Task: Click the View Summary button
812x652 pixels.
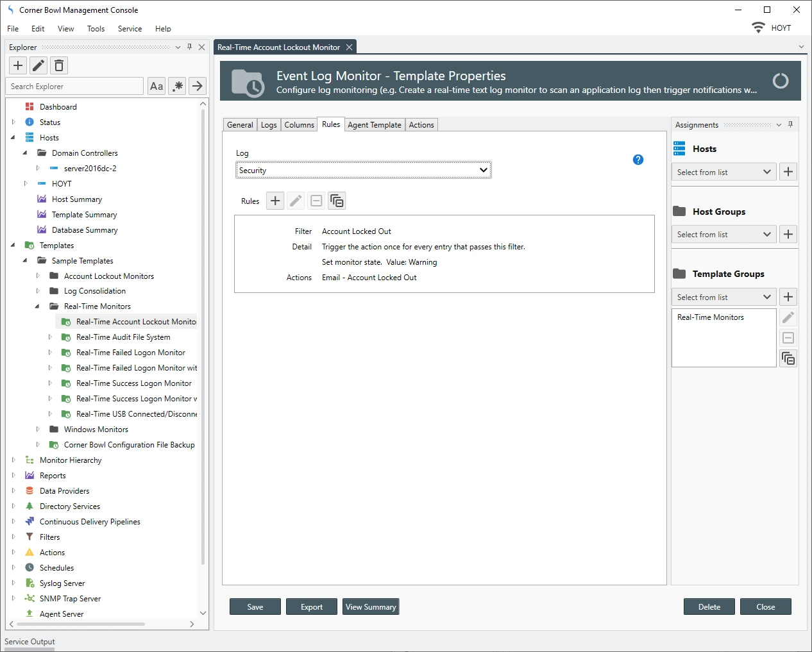Action: [x=371, y=607]
